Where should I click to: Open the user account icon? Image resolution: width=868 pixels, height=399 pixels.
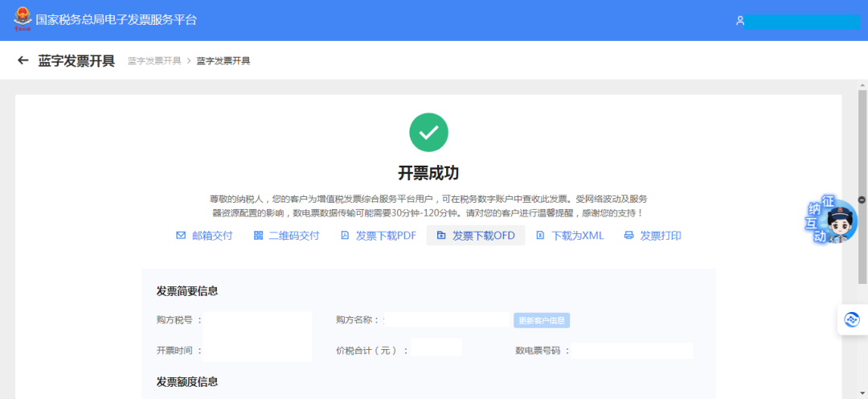point(740,20)
